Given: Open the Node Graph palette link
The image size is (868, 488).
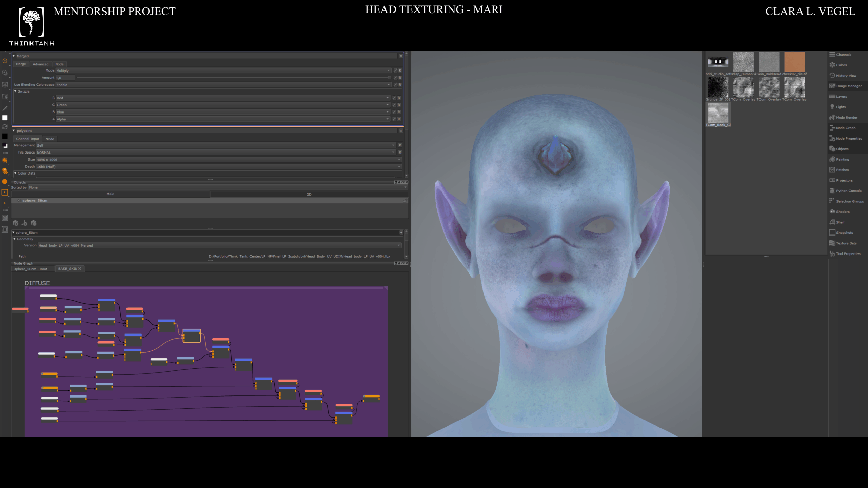Looking at the screenshot, I should pos(845,128).
